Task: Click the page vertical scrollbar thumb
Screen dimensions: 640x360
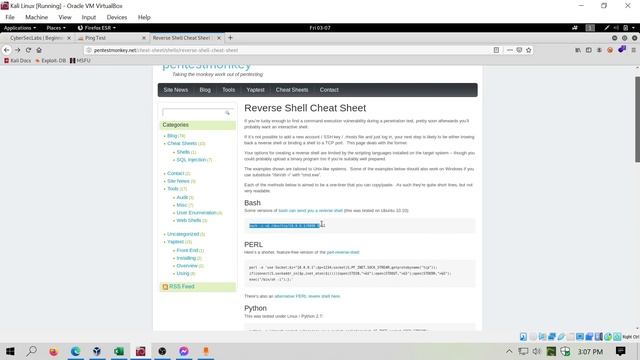Action: tap(637, 119)
